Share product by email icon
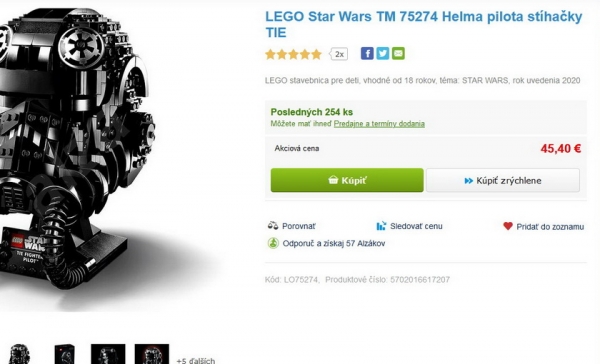600x364 pixels. [398, 54]
